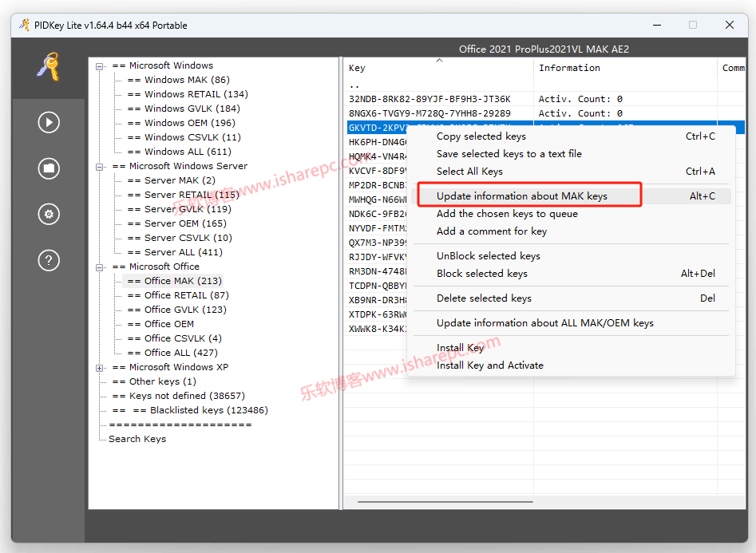Sort by the Key column header
The image size is (756, 553).
pyautogui.click(x=439, y=68)
